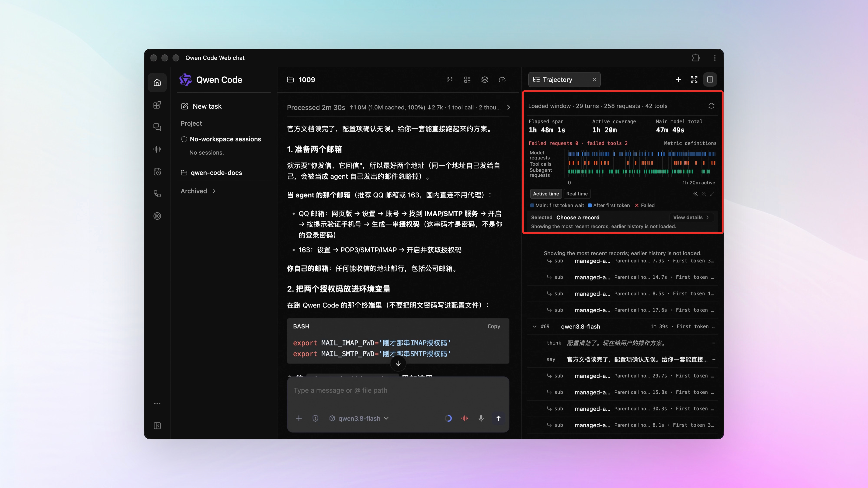Close the Trajectory tab
The height and width of the screenshot is (488, 868).
tap(594, 80)
